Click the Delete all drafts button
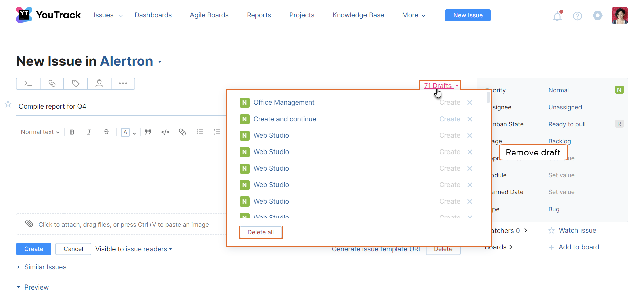644x307 pixels. (x=260, y=232)
